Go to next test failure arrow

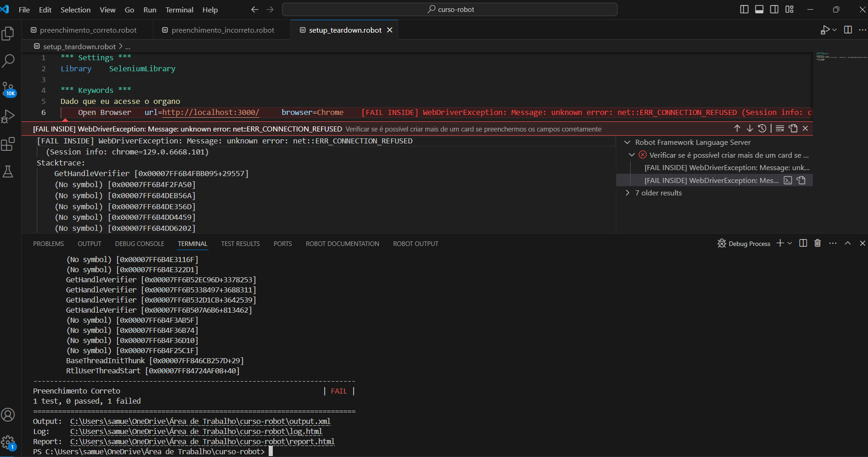coord(750,128)
